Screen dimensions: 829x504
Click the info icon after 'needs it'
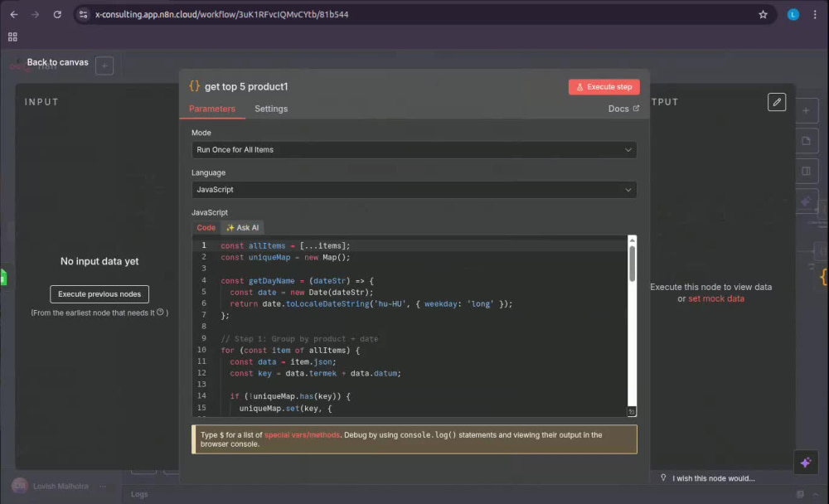pos(160,313)
